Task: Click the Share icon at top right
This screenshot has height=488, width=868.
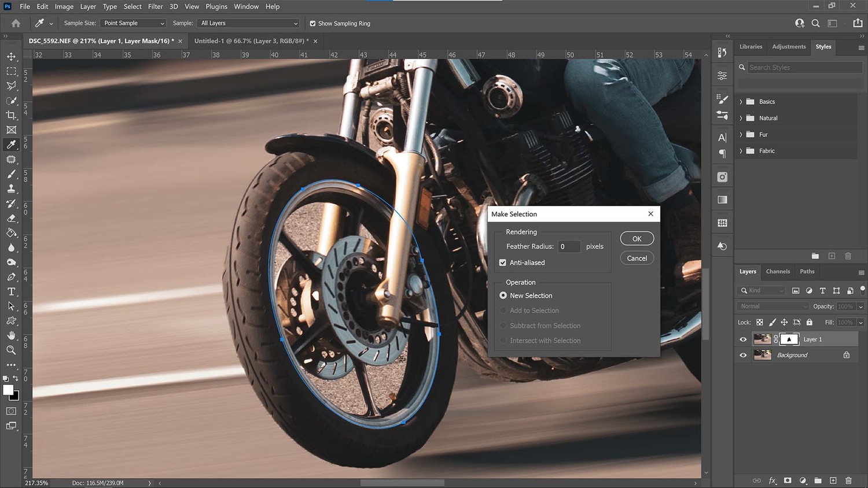Action: tap(858, 23)
